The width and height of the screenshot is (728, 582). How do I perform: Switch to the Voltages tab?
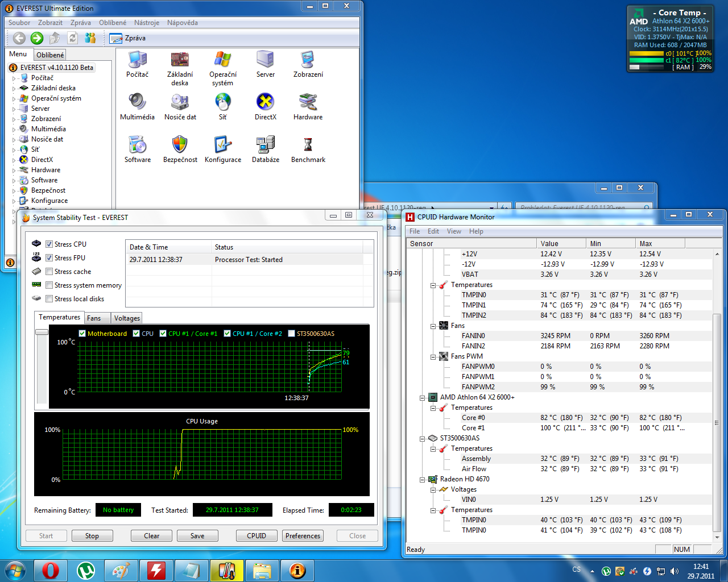[x=127, y=318]
